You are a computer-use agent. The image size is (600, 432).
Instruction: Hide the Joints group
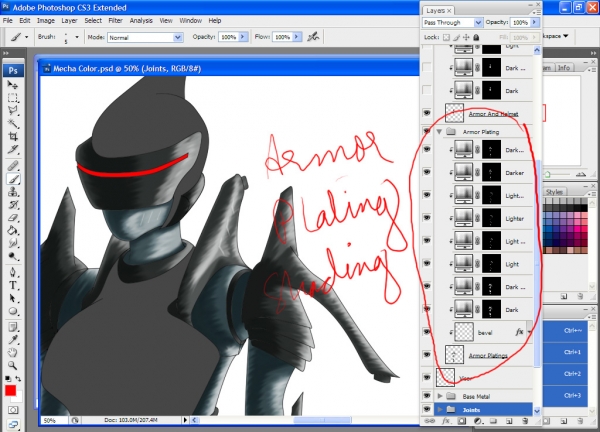(x=427, y=409)
